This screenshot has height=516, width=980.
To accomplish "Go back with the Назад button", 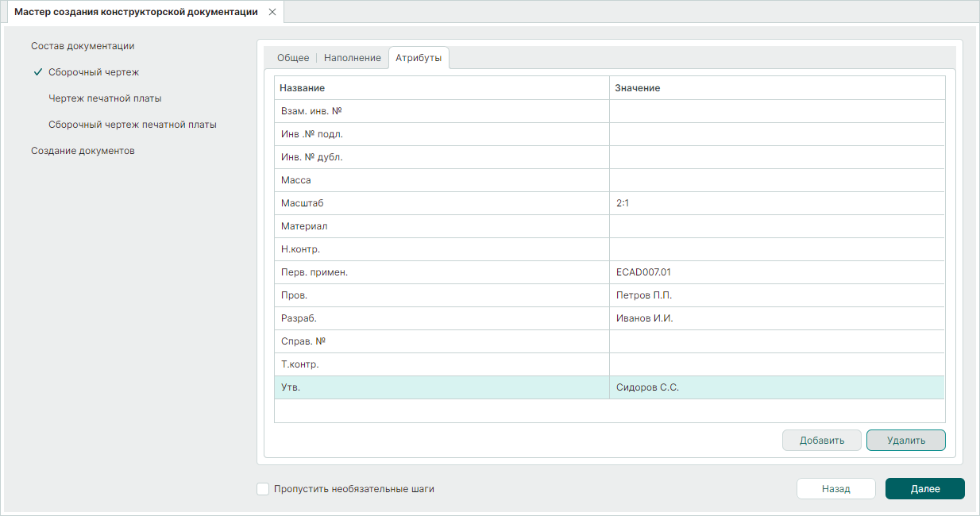I will 835,489.
